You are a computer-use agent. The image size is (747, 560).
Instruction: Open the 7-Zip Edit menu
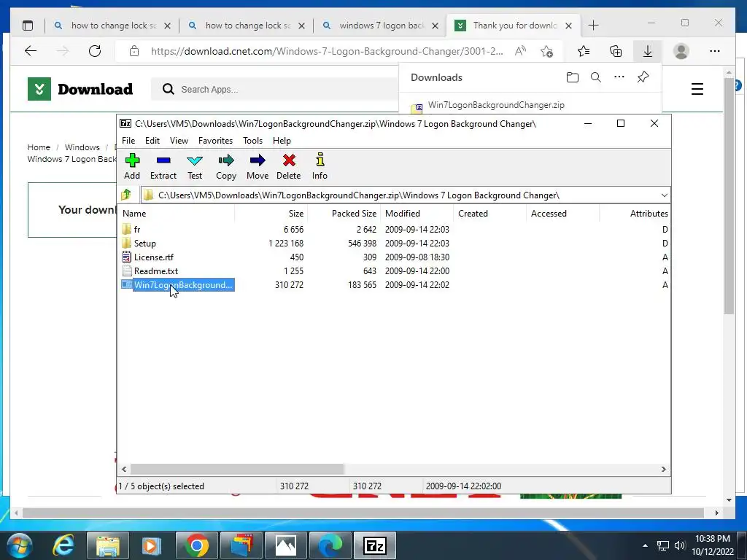[x=152, y=141]
